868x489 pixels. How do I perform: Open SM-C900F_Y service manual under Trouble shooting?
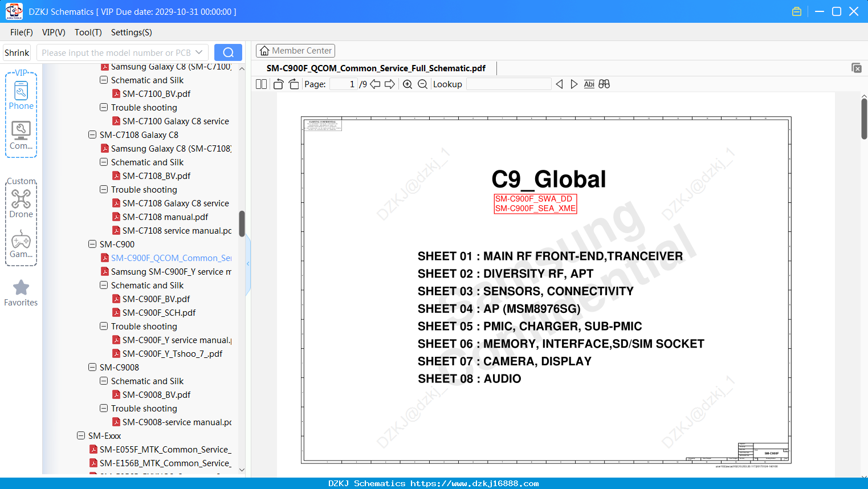(x=177, y=340)
